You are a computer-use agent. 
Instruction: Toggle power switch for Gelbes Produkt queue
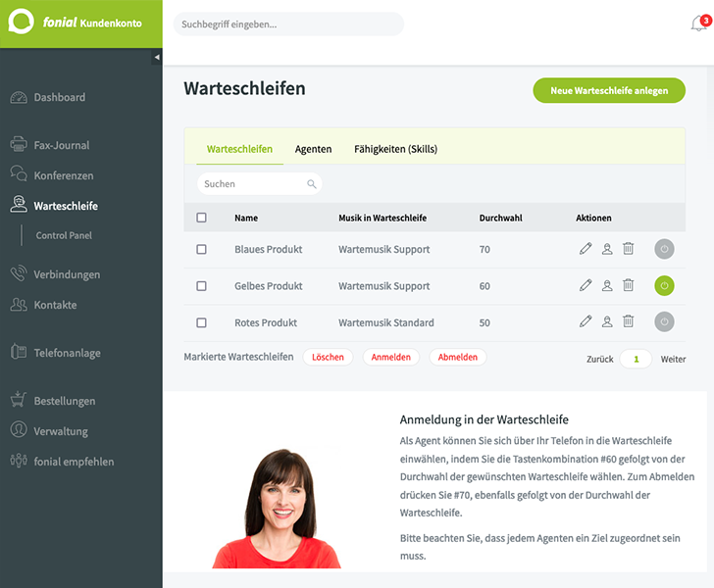664,286
